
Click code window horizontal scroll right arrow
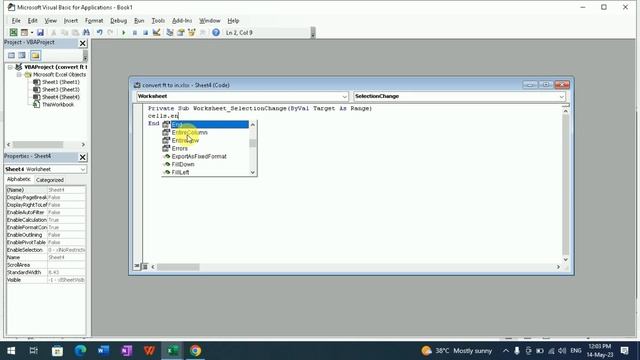click(558, 267)
